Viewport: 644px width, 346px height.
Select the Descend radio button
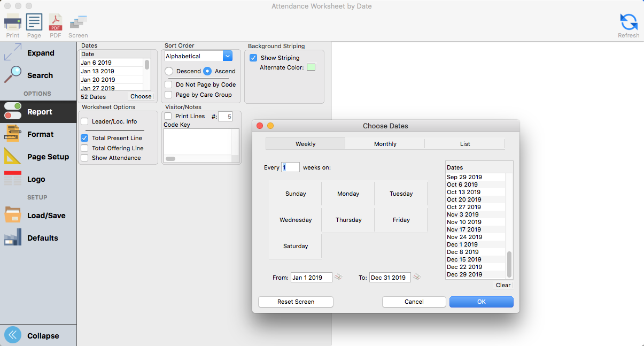[169, 71]
